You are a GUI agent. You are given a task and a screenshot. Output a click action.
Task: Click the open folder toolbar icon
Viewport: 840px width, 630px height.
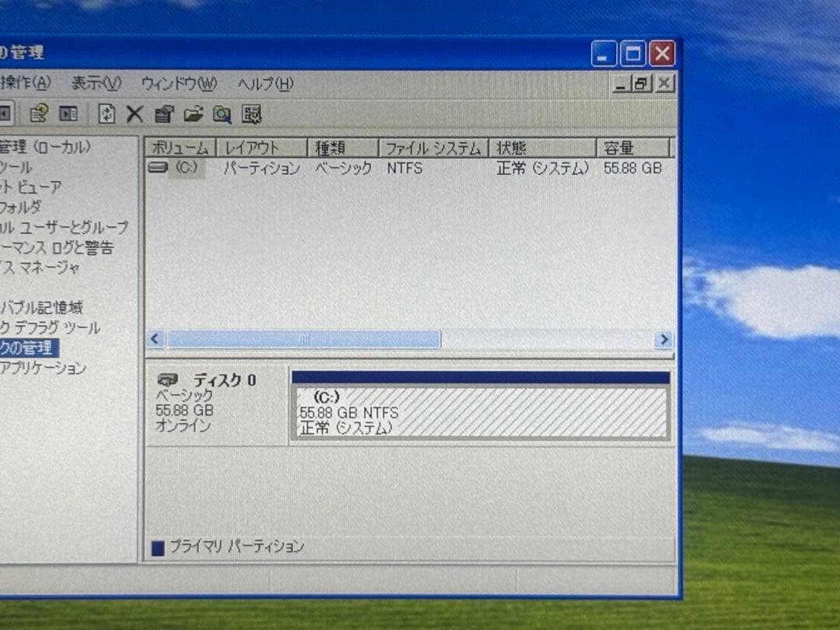click(193, 114)
